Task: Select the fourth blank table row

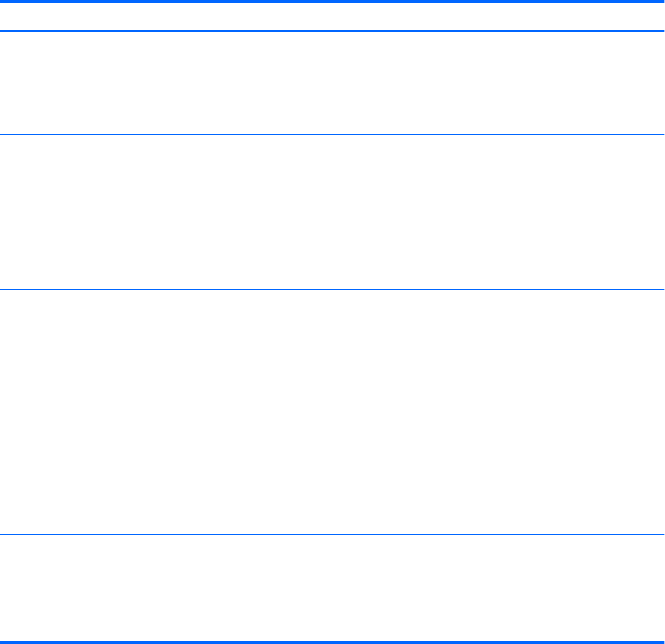Action: [332, 488]
